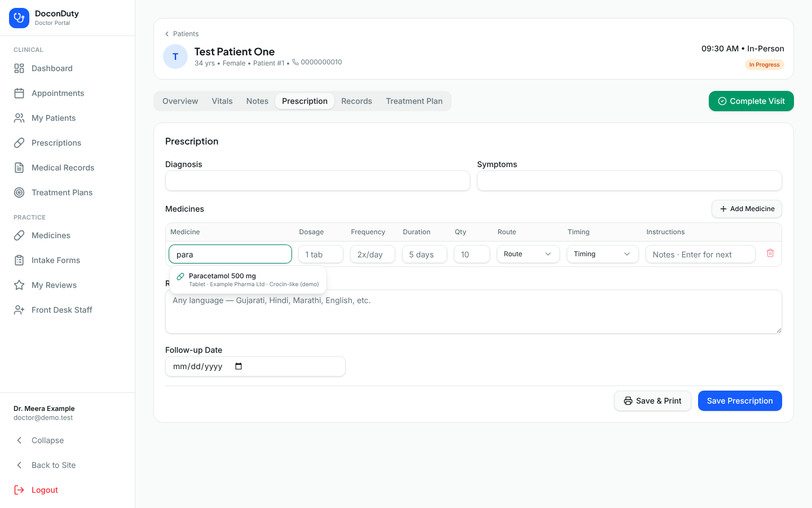Open the Records tab
The width and height of the screenshot is (812, 508).
click(356, 101)
